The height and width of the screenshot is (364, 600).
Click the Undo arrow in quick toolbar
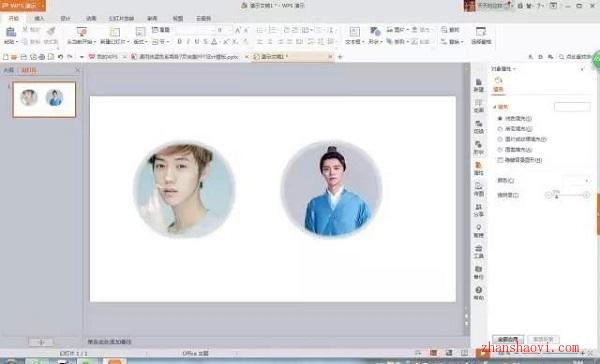(60, 57)
